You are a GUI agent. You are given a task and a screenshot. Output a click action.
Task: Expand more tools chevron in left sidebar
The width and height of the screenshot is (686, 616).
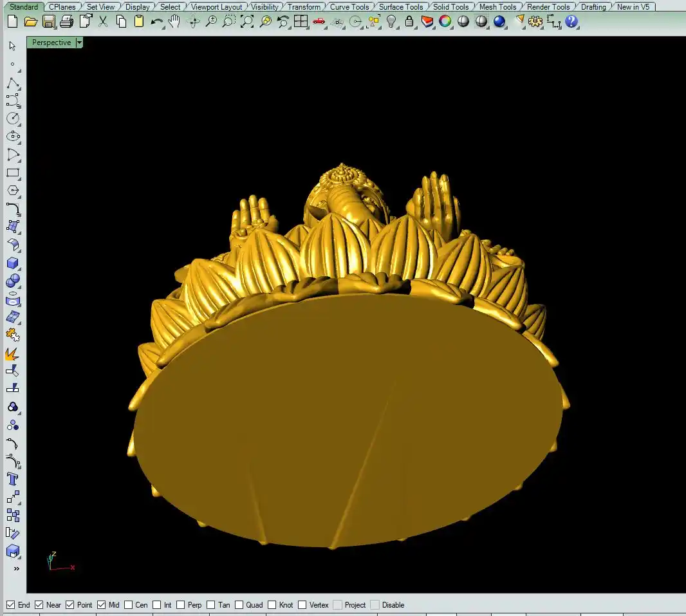pyautogui.click(x=16, y=569)
